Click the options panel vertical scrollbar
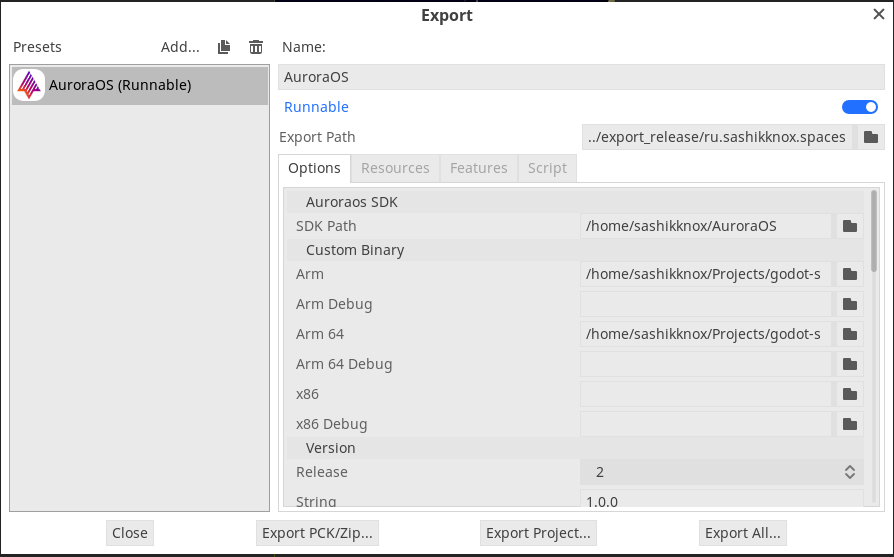The width and height of the screenshot is (894, 557). (x=874, y=231)
